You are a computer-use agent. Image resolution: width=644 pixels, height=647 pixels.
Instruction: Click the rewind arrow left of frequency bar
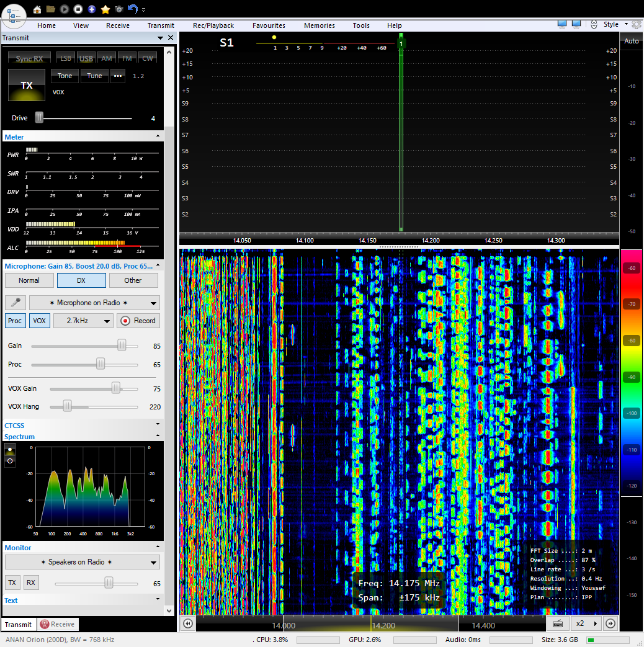click(187, 623)
